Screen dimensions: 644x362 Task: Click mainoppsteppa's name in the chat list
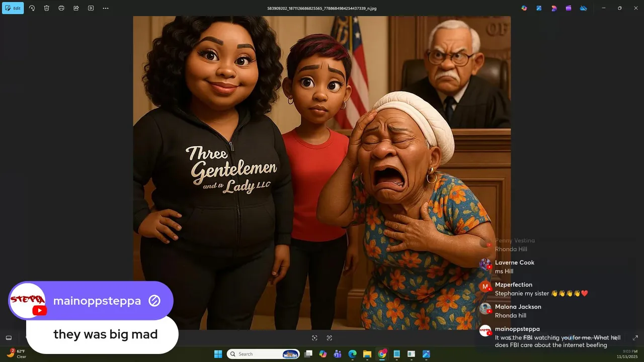[517, 329]
